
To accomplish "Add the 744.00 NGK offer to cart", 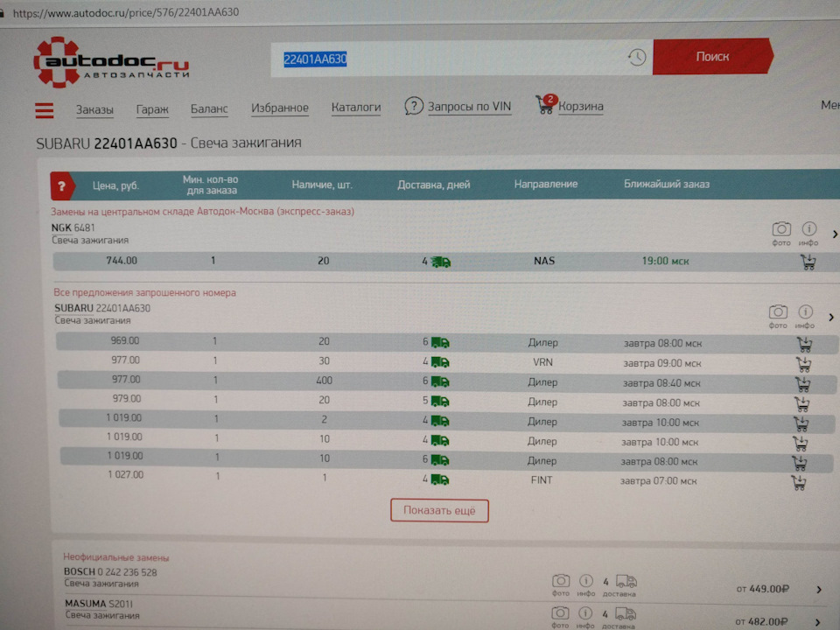I will (x=808, y=262).
